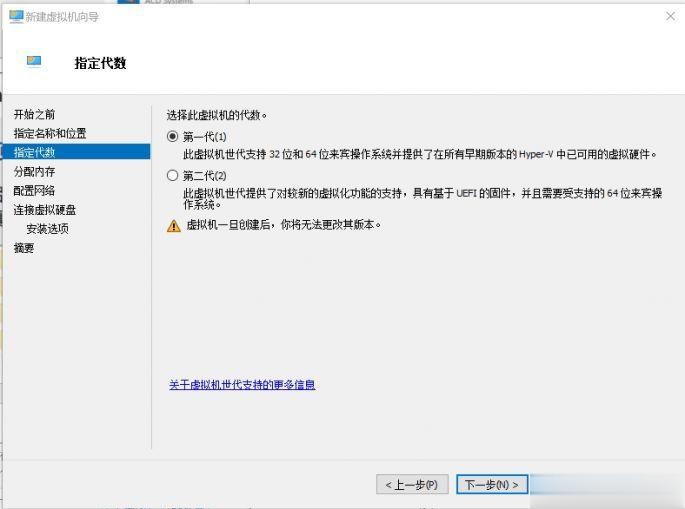Click the 指定代数 page heading
The width and height of the screenshot is (685, 509).
(100, 63)
